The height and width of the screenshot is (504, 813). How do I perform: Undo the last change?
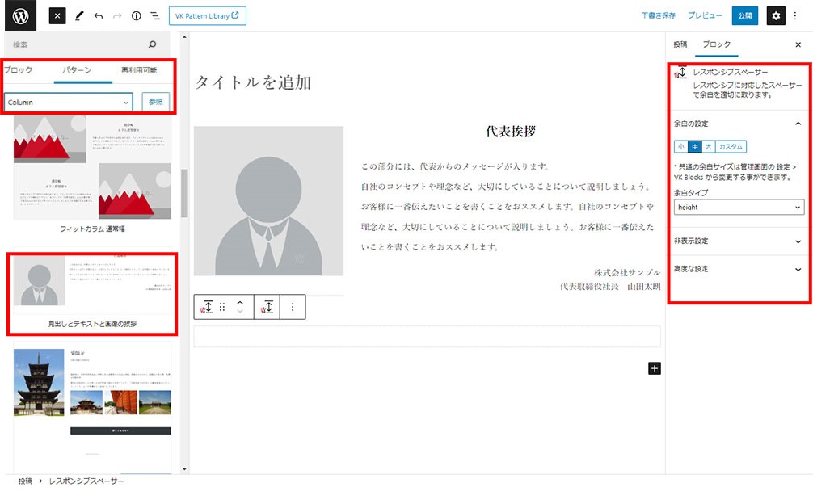98,16
